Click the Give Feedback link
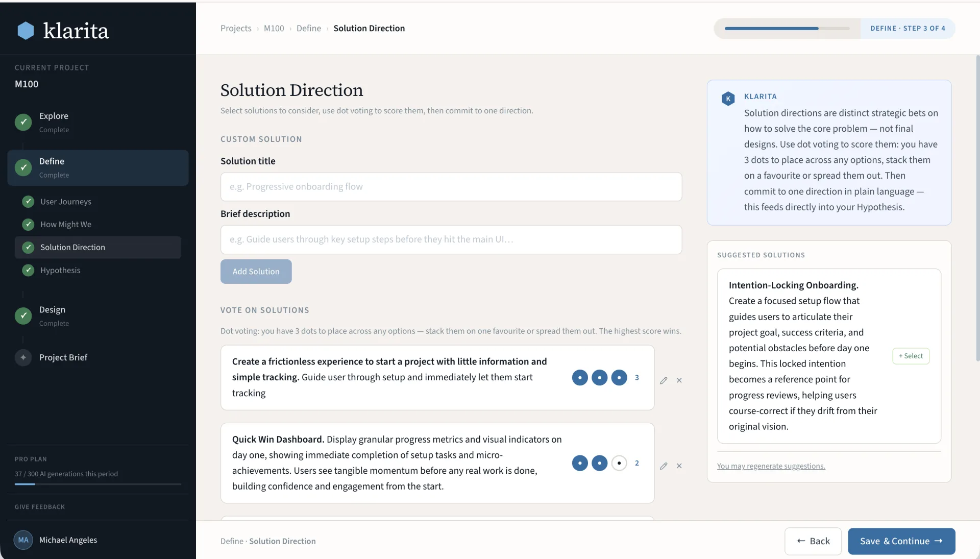The height and width of the screenshot is (559, 980). (x=40, y=507)
